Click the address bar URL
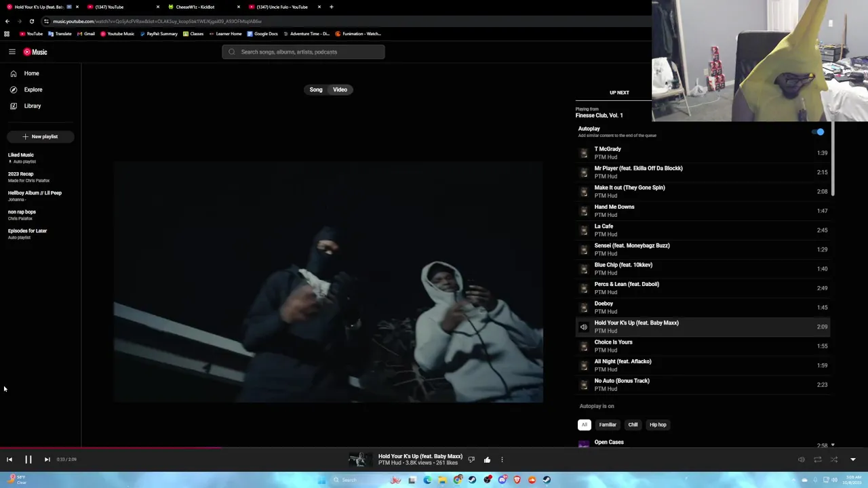The image size is (868, 488). 157,21
